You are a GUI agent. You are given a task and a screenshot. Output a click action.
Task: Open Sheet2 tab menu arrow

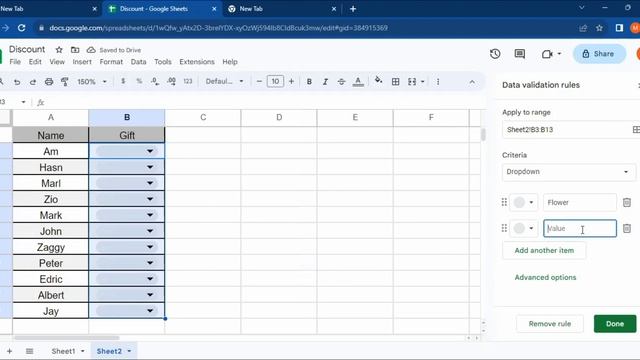[129, 351]
